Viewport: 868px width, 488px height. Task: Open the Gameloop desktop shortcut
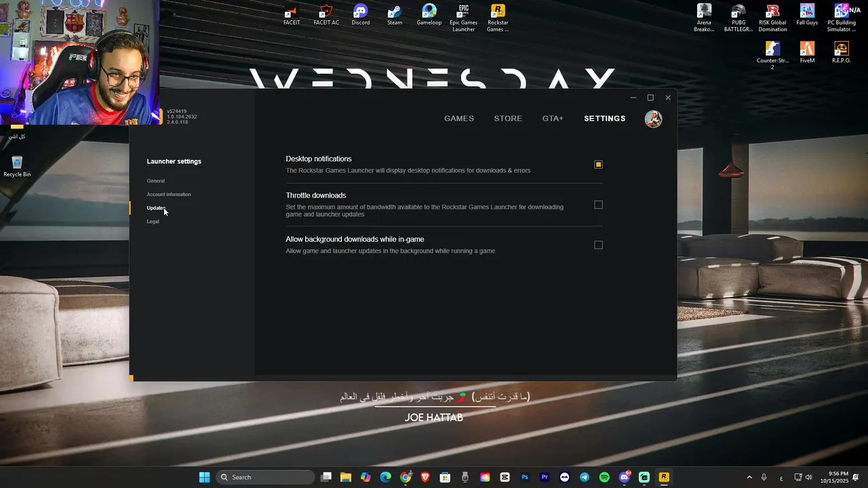(x=429, y=16)
